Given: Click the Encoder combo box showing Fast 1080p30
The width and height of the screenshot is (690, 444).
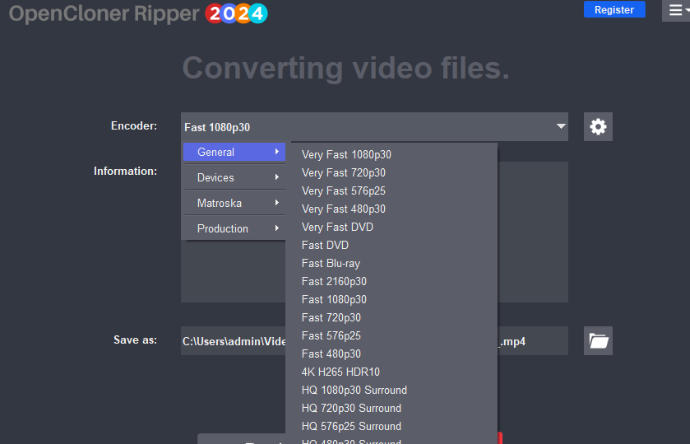Looking at the screenshot, I should [x=374, y=127].
